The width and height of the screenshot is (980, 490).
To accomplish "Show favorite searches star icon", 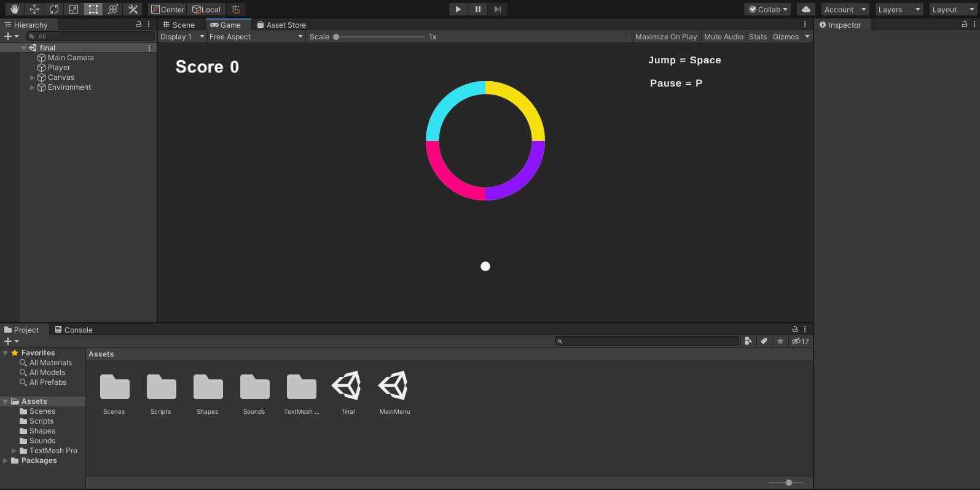I will (x=780, y=341).
